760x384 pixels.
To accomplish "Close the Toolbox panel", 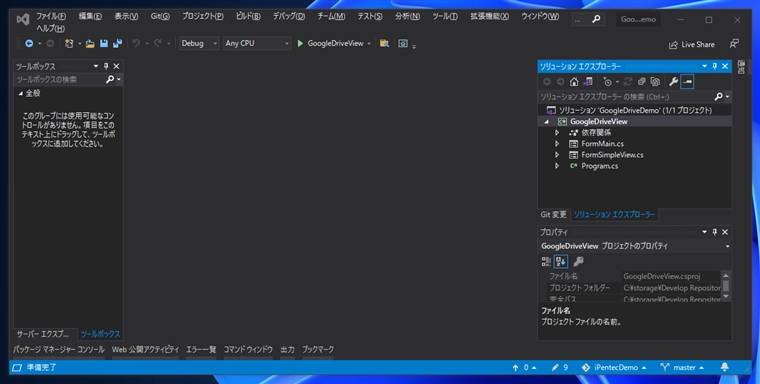I will point(116,66).
